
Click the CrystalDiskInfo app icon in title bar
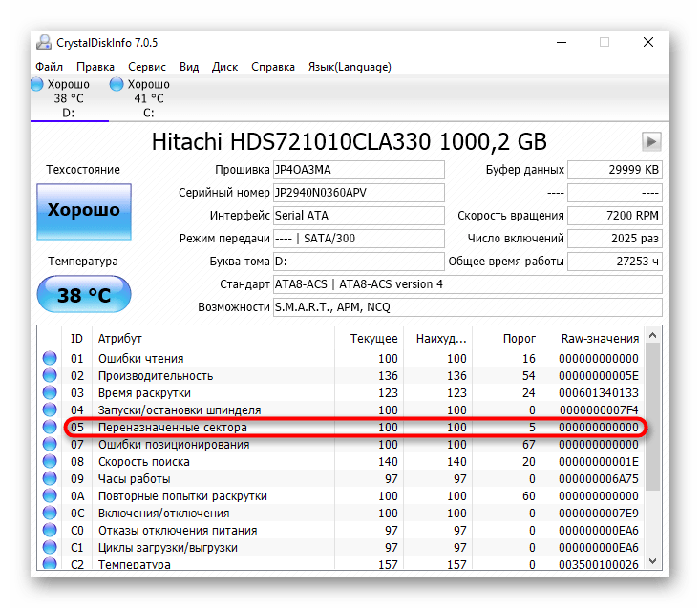coord(44,42)
